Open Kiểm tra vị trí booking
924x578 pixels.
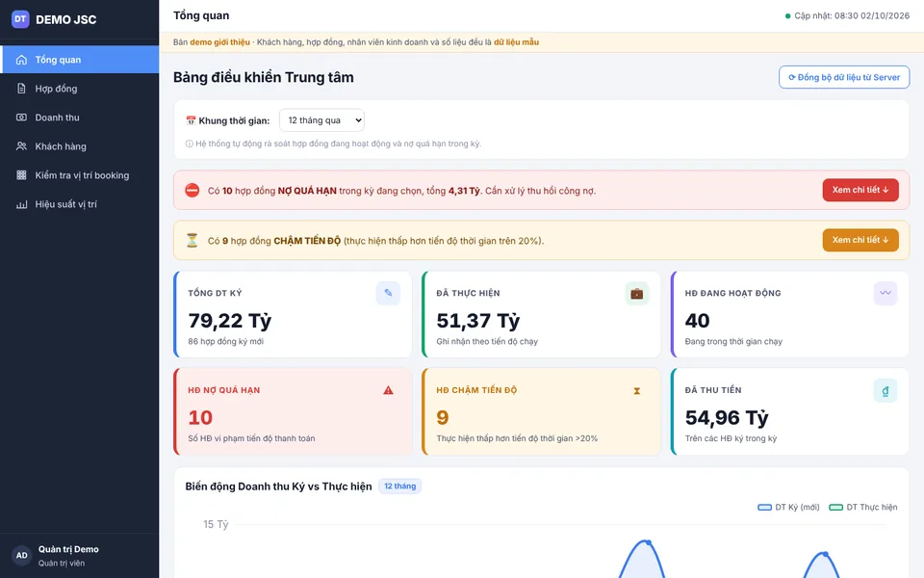(80, 175)
